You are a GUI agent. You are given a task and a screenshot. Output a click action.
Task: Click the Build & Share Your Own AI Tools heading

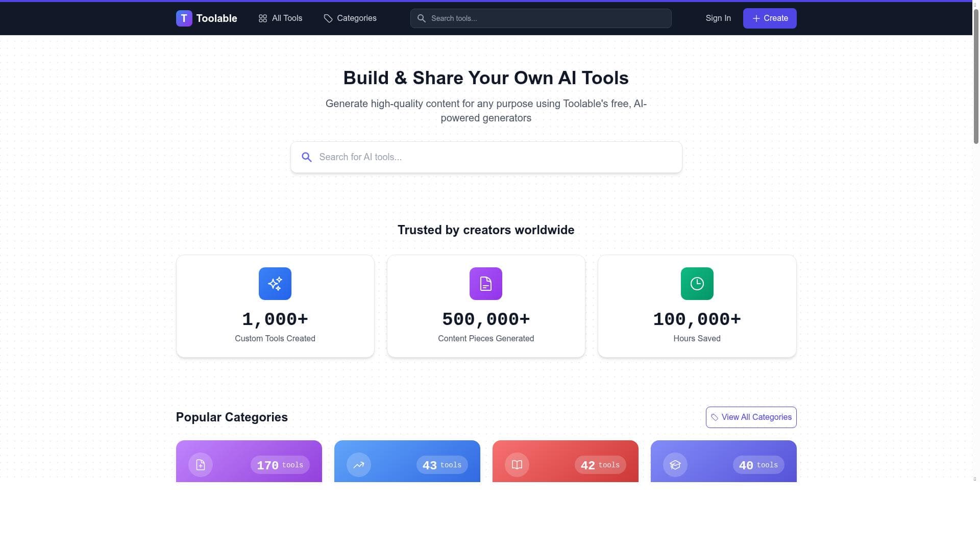pos(486,78)
